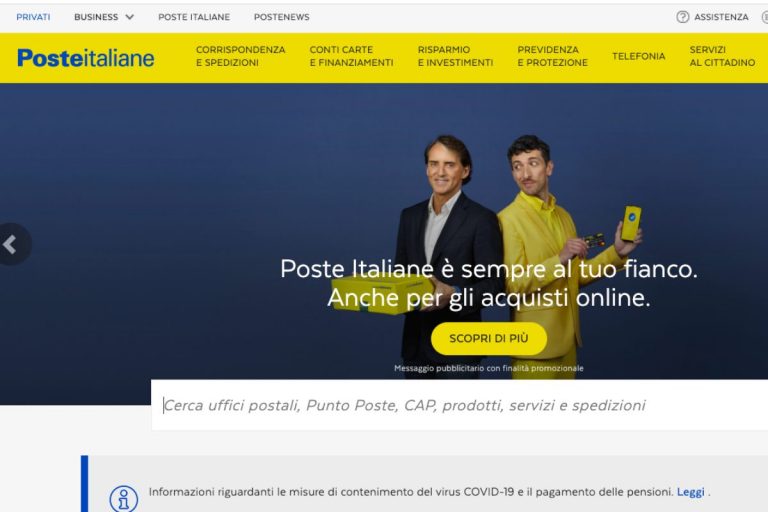The image size is (768, 512).
Task: Click the Assistenza question mark icon
Action: coord(682,17)
